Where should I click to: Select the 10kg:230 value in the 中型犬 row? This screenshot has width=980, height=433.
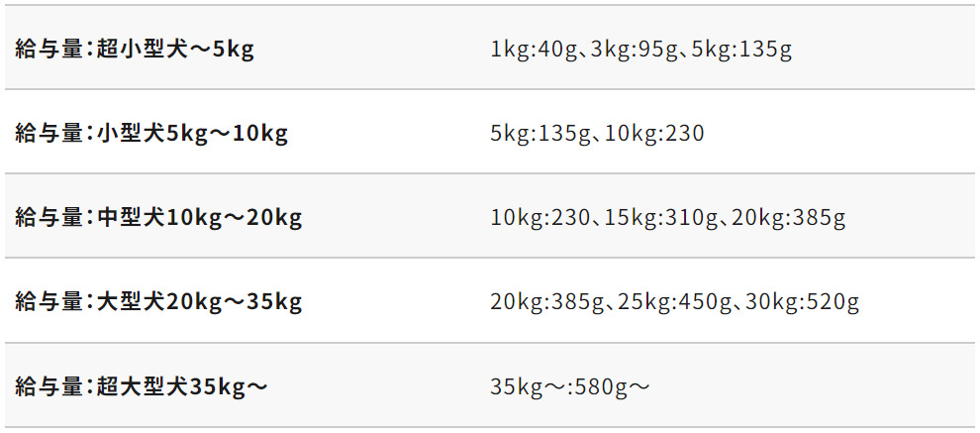tap(539, 217)
